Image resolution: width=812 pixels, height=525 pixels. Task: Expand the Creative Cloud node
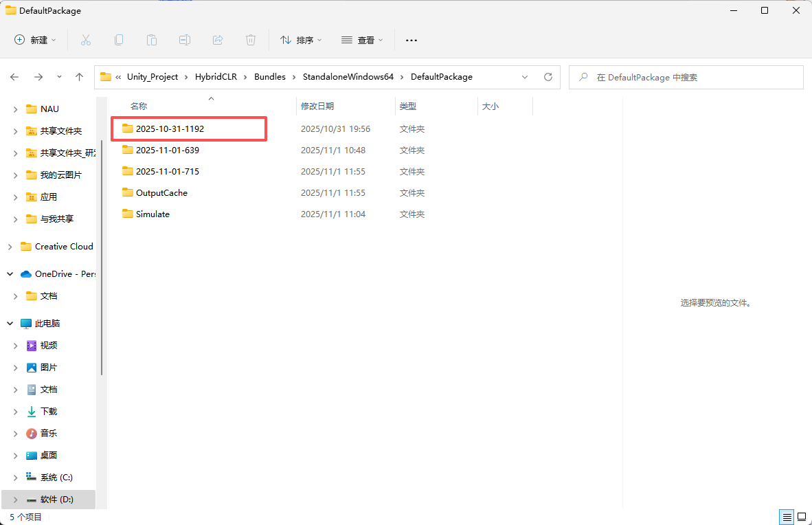tap(10, 246)
